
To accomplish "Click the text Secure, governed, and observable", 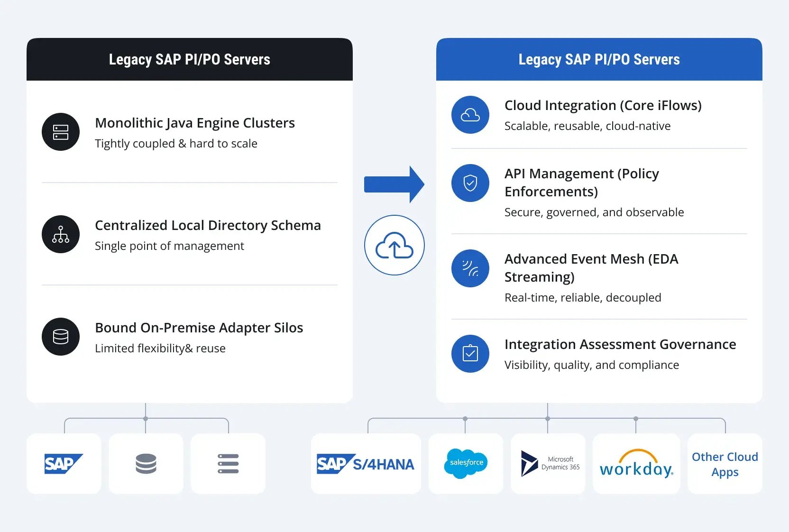I will pos(594,212).
